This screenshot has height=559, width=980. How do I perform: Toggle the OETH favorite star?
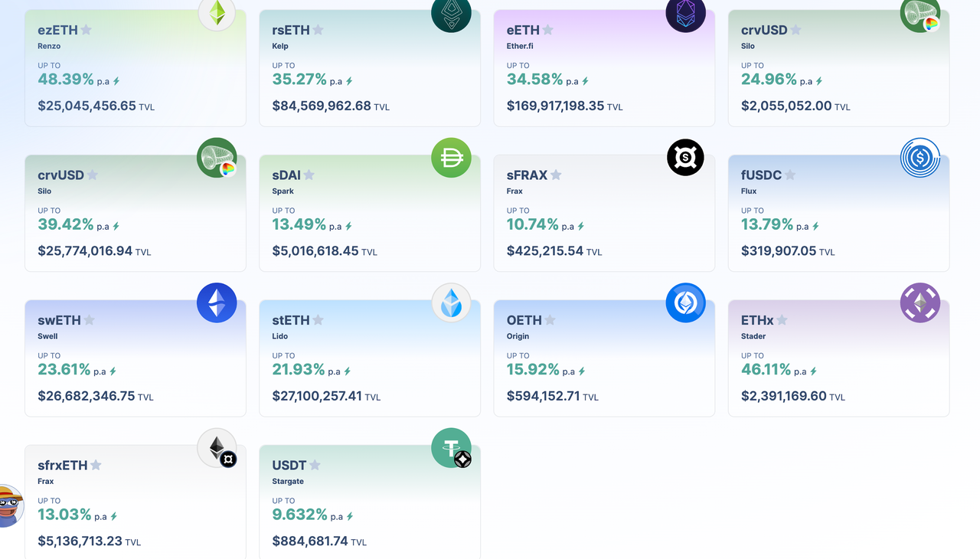[550, 320]
